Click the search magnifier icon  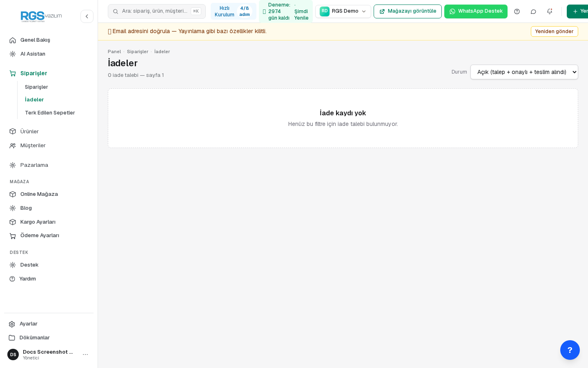point(116,11)
